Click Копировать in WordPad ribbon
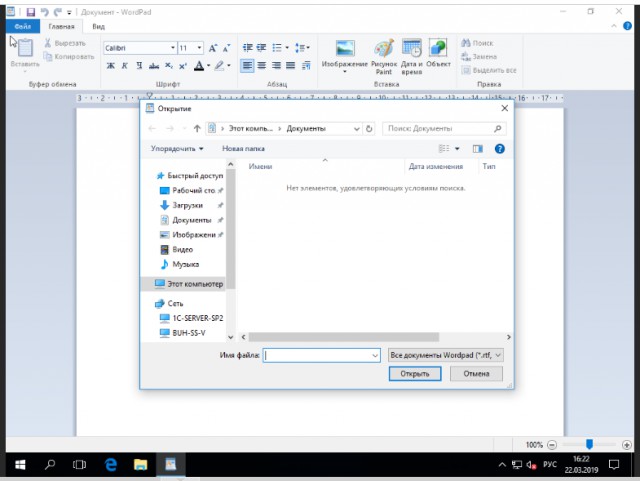This screenshot has height=481, width=640. pos(69,57)
